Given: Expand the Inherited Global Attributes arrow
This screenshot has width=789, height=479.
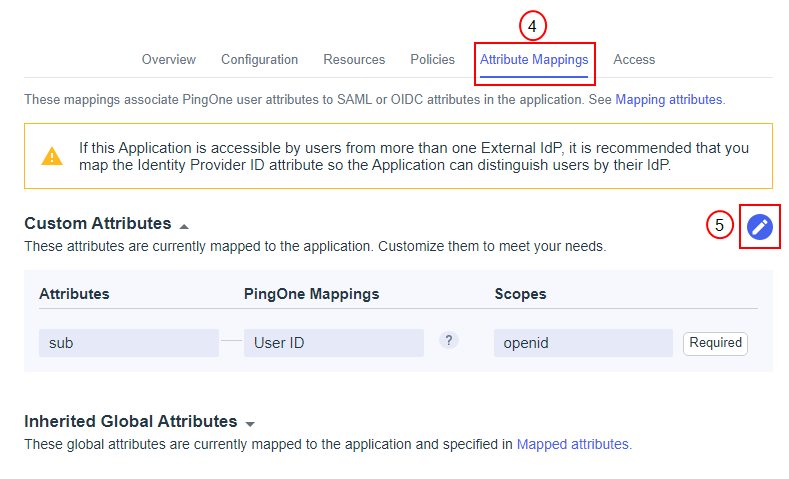Looking at the screenshot, I should 250,424.
